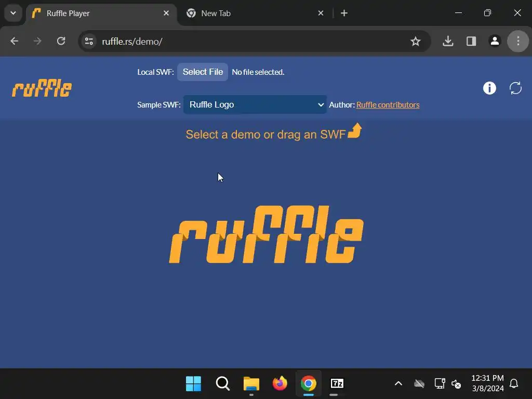Viewport: 532px width, 399px height.
Task: Toggle the Chrome side panel icon
Action: point(471,42)
